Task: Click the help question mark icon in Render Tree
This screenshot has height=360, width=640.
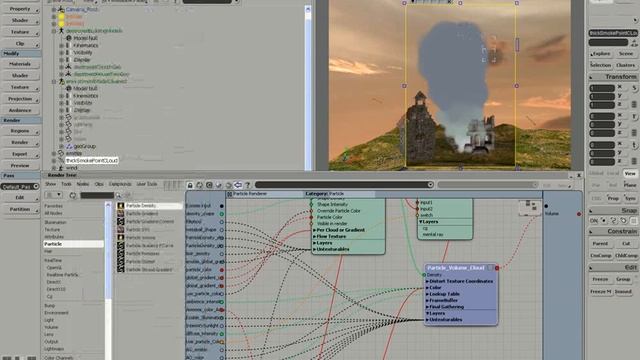Action: pos(248,185)
